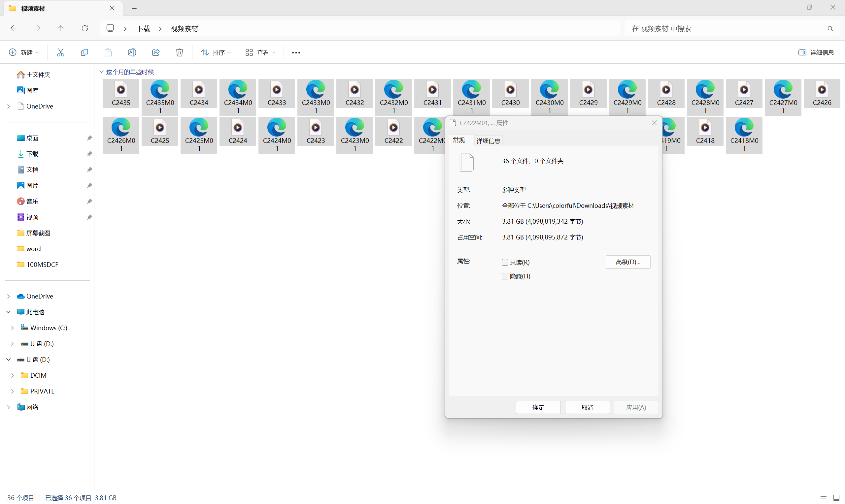Open a new tab with plus button
This screenshot has width=845, height=504.
[134, 8]
